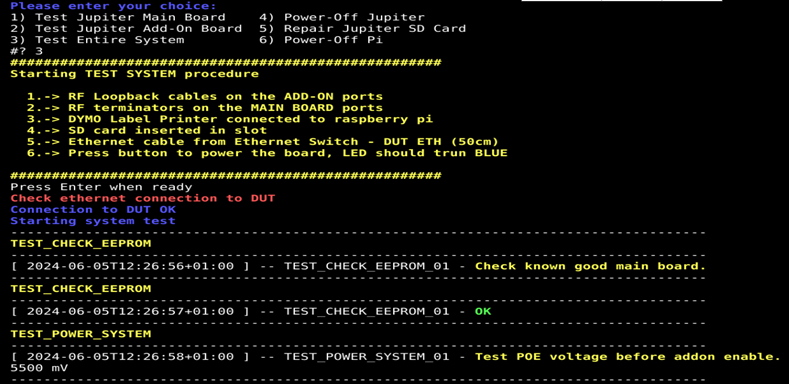Viewport: 789px width, 384px height.
Task: Click red 'Check ethernet connection to DUT' message
Action: point(143,198)
